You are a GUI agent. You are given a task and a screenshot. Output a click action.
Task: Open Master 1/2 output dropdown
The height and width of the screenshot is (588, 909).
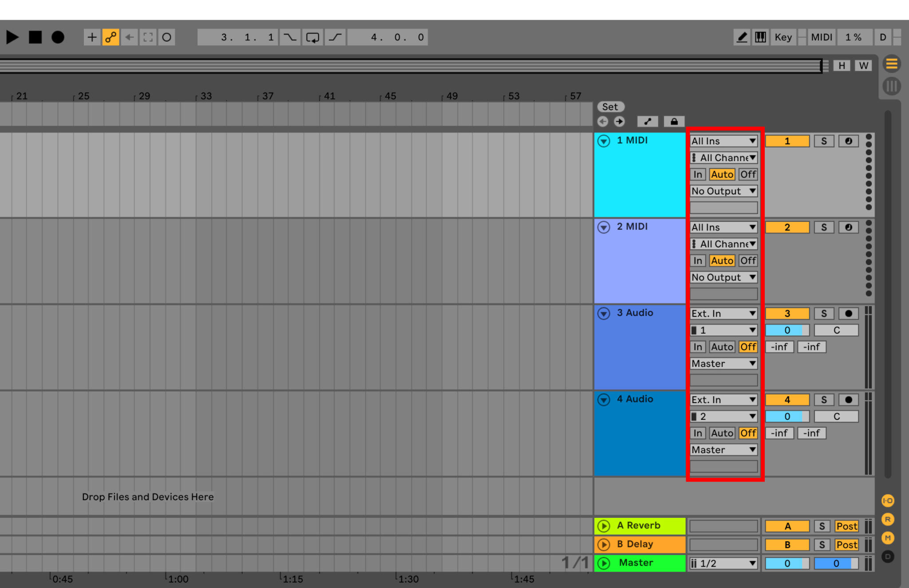(723, 564)
